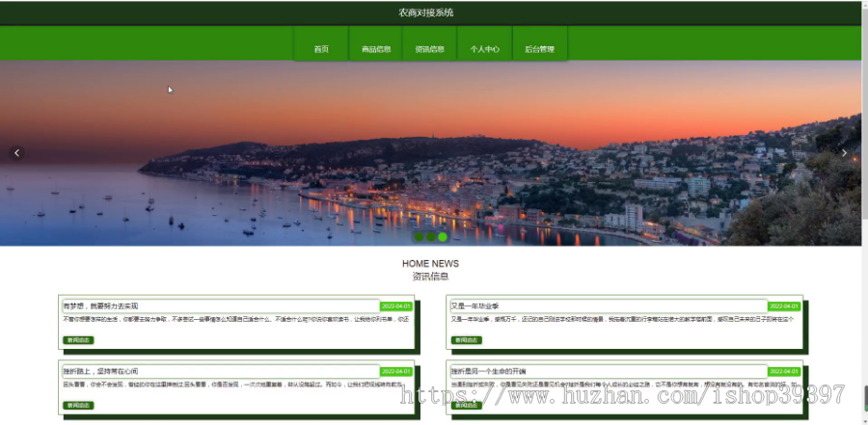Image resolution: width=868 pixels, height=425 pixels.
Task: Open news article 有梦想，就要努力去实现
Action: click(x=100, y=306)
